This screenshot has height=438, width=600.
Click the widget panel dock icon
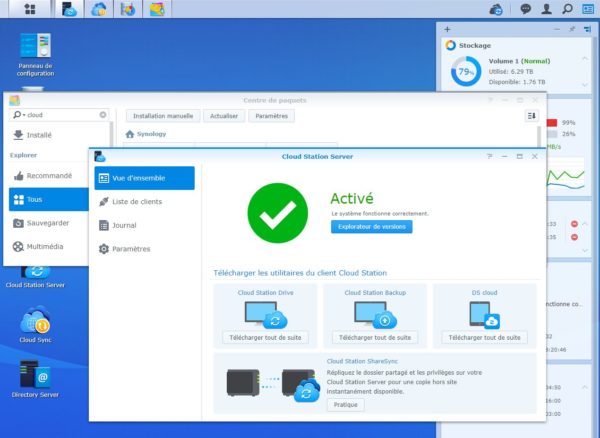tap(587, 29)
